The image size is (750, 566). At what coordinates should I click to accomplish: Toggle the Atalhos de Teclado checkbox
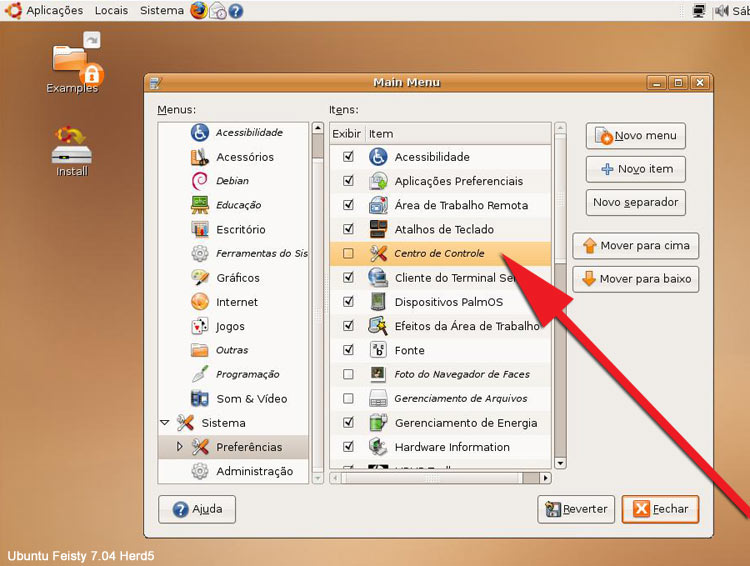click(x=348, y=229)
